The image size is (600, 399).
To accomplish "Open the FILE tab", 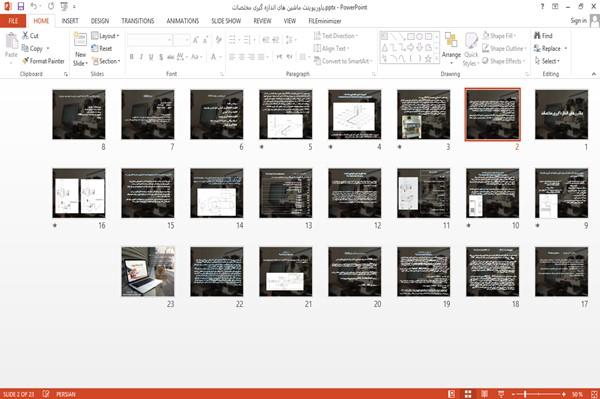I will (13, 21).
